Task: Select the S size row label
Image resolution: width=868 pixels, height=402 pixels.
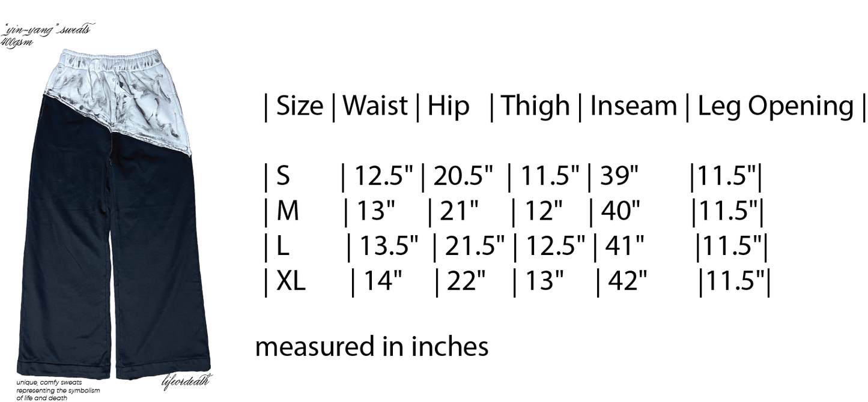Action: [283, 176]
